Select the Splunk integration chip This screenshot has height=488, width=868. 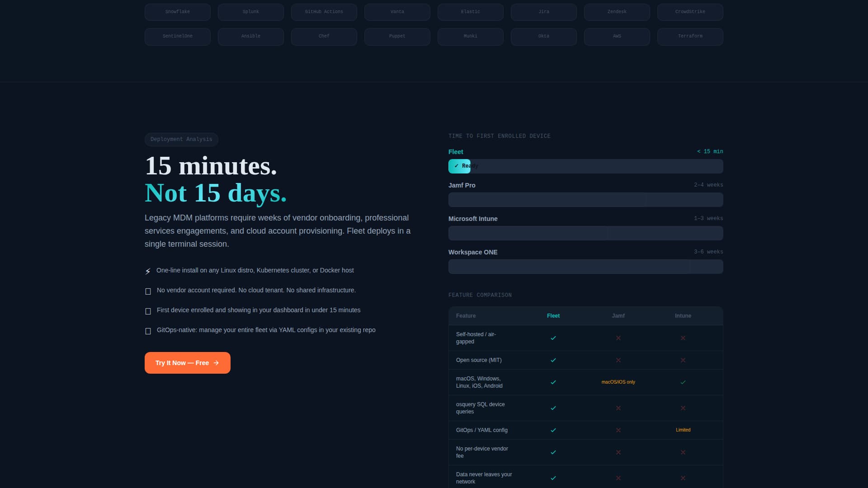coord(251,12)
